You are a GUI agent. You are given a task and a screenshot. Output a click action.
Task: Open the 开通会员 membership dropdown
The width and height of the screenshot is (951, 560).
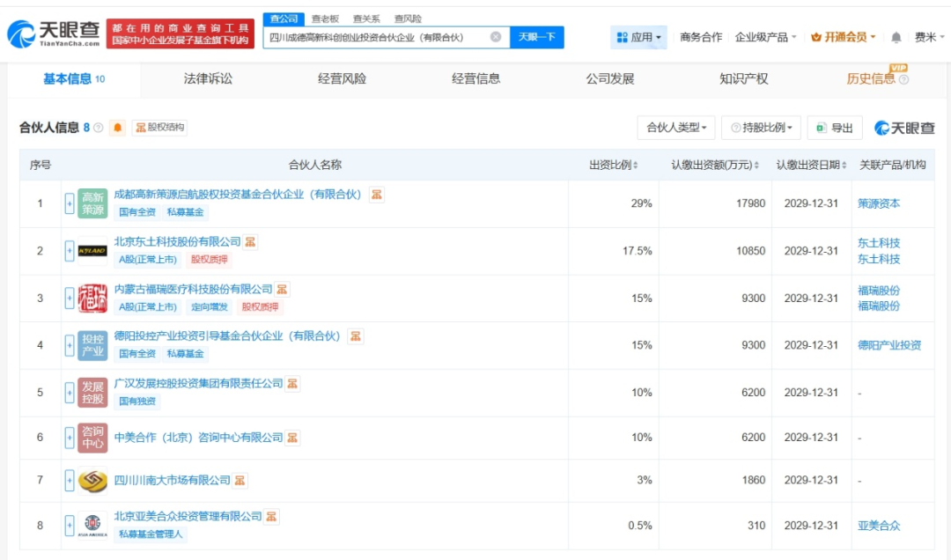coord(843,38)
